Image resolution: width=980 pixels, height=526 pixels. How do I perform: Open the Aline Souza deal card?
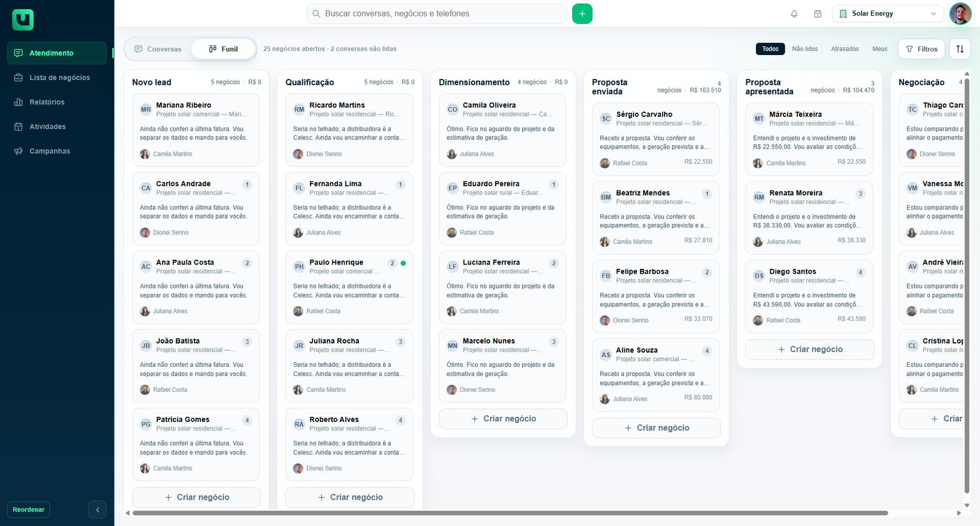[x=656, y=375]
